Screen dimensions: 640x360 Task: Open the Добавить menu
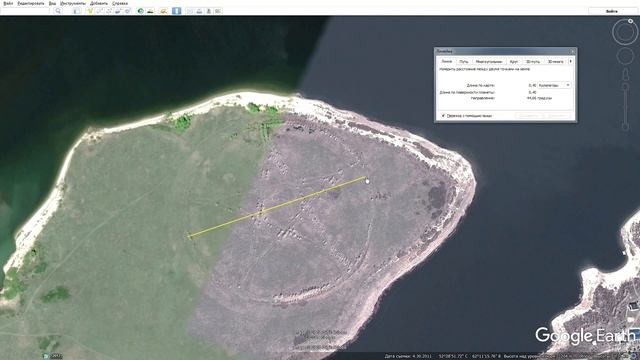coord(99,3)
